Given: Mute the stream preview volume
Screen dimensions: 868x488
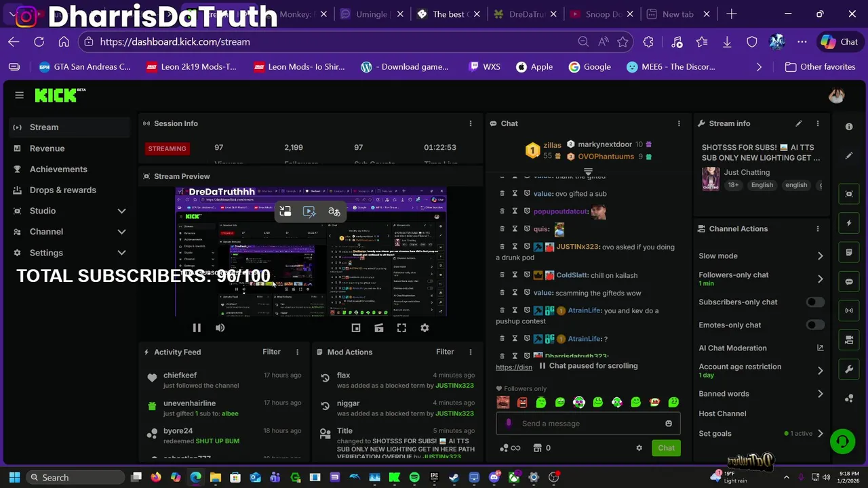Looking at the screenshot, I should coord(220,328).
